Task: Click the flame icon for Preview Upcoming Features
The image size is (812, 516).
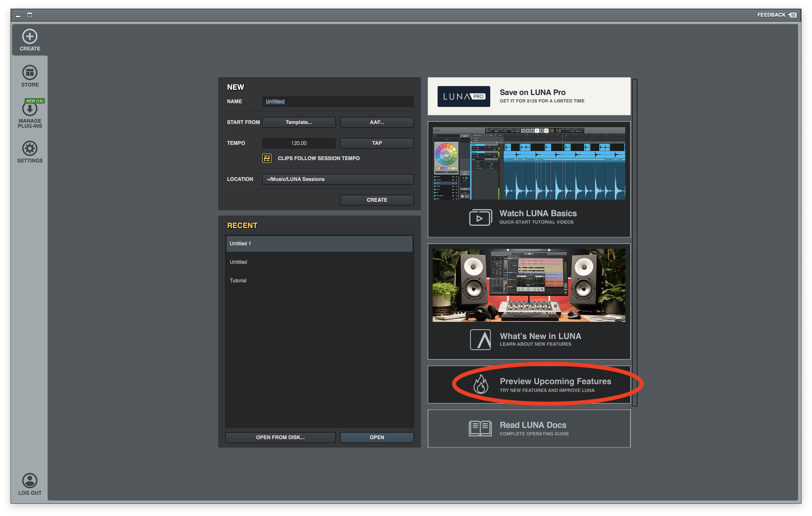Action: [x=480, y=384]
